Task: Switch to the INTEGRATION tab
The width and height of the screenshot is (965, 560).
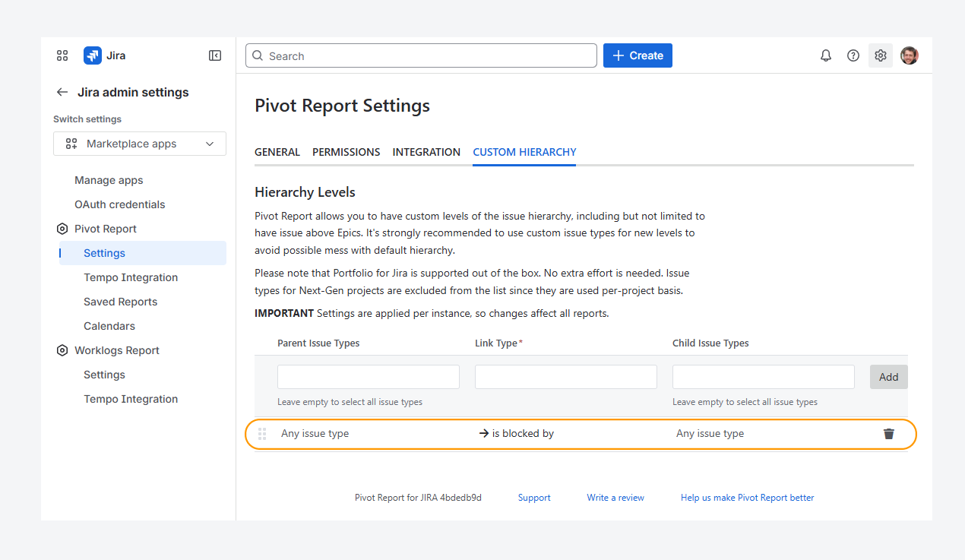Action: coord(426,152)
